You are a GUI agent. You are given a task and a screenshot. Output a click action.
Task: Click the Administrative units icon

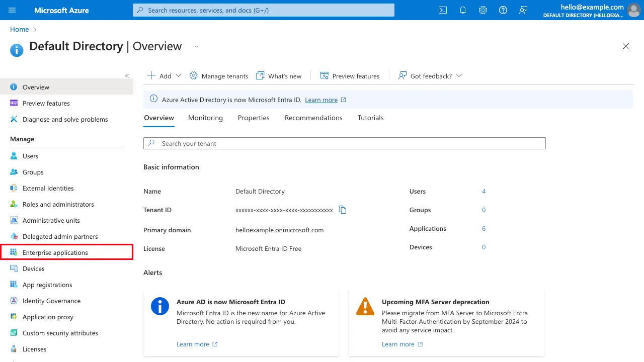pos(14,220)
